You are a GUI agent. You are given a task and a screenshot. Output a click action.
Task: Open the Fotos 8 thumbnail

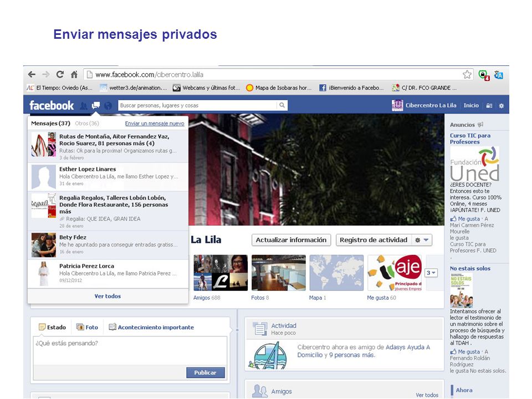tap(279, 273)
